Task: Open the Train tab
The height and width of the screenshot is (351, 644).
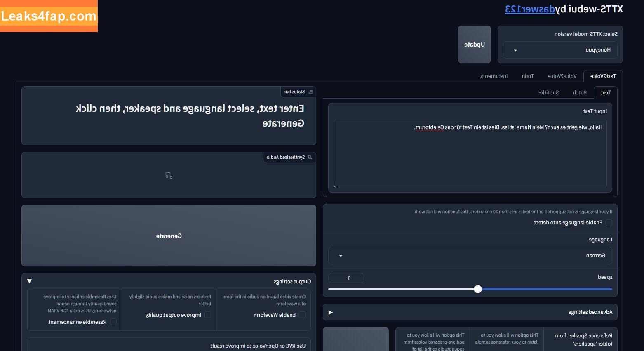Action: tap(528, 76)
